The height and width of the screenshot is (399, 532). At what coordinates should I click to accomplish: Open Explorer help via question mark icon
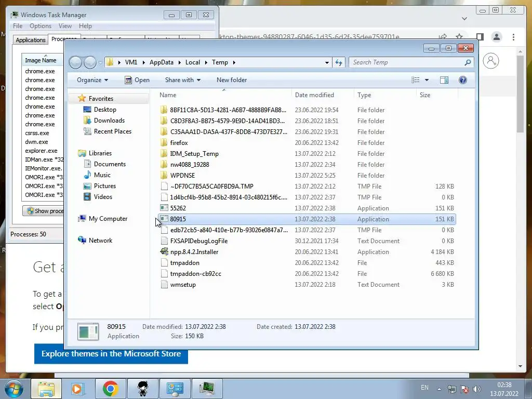[462, 80]
